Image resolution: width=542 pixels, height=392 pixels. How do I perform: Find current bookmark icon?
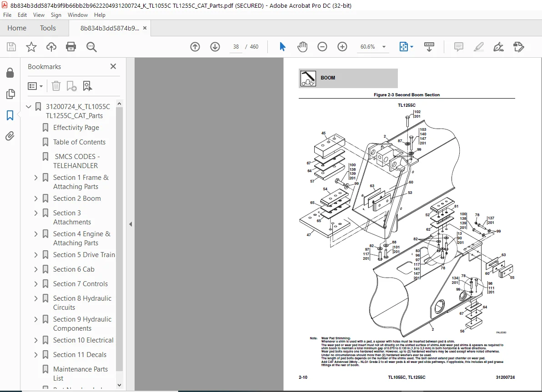(87, 86)
